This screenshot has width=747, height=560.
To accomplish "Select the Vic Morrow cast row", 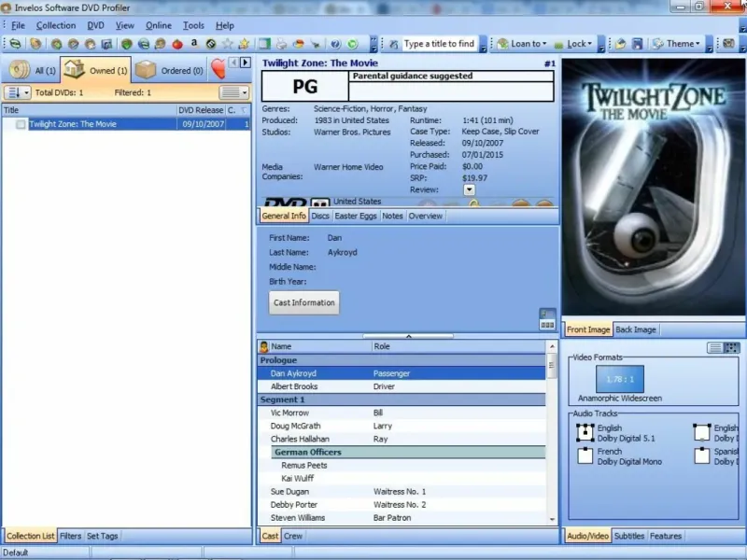I will click(x=402, y=413).
